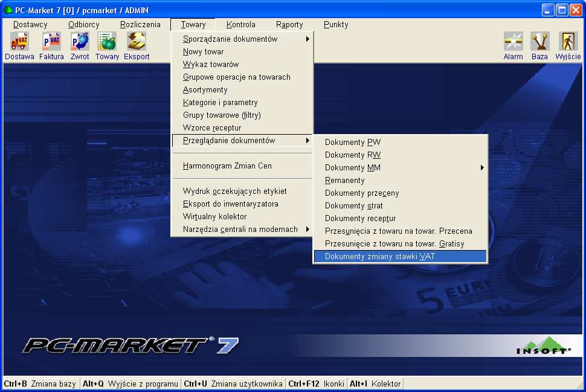Maximize the PC-Market 7 window
The height and width of the screenshot is (392, 586).
[562, 10]
